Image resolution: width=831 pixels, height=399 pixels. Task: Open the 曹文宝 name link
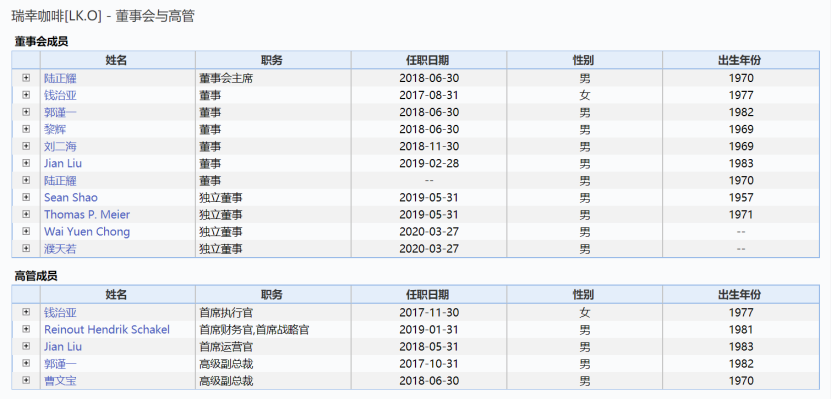click(x=60, y=380)
